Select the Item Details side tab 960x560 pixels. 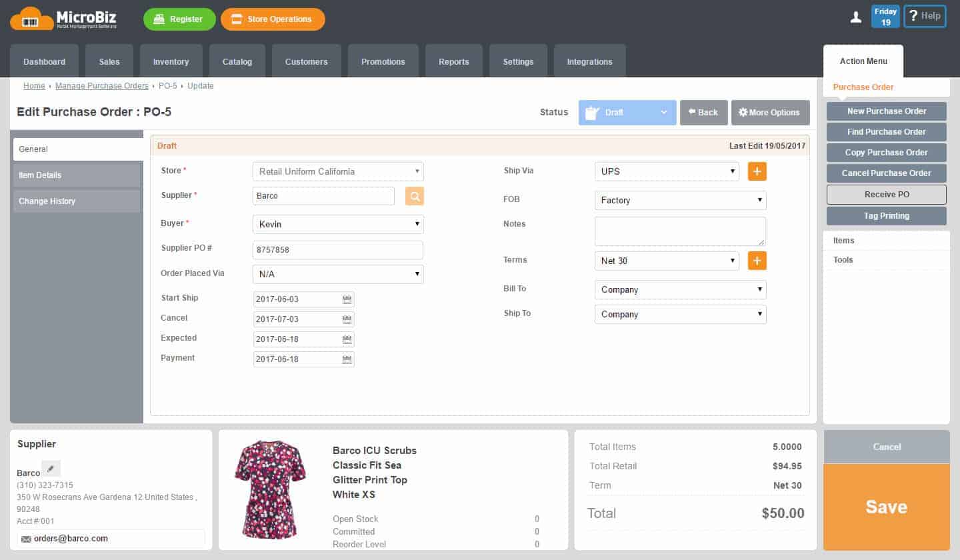tap(77, 175)
